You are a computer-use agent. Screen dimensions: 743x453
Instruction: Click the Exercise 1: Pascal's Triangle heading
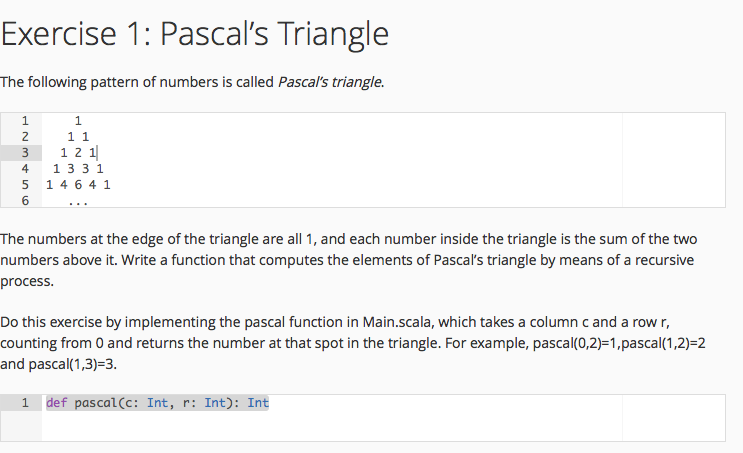click(x=194, y=34)
